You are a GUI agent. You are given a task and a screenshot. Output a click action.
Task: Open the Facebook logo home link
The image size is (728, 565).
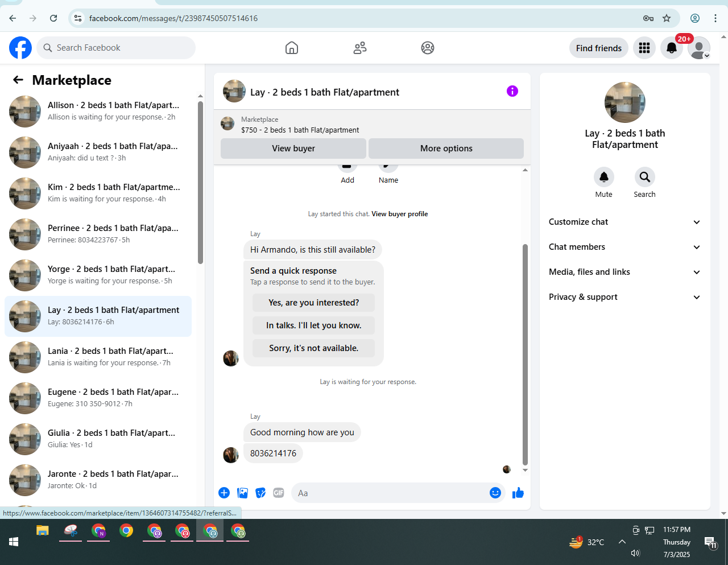pyautogui.click(x=20, y=48)
